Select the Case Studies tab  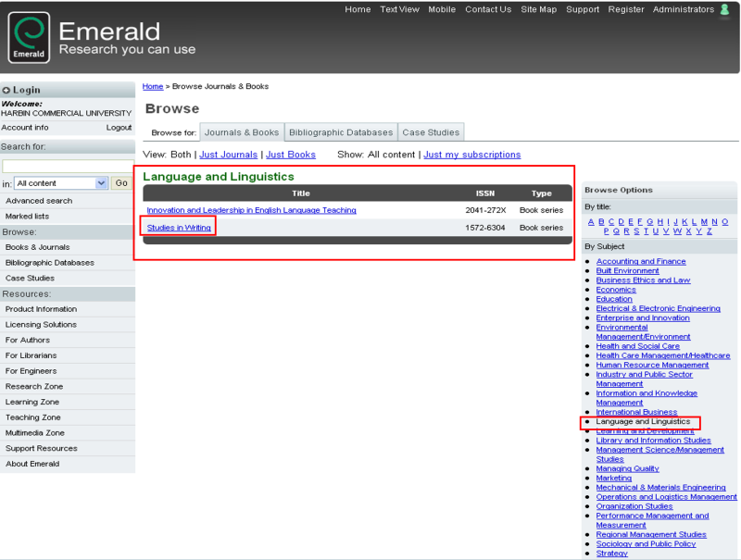tap(431, 132)
